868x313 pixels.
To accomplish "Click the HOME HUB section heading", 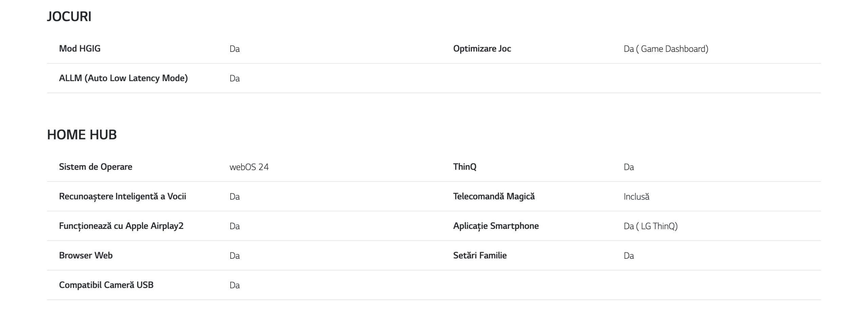I will [x=82, y=135].
